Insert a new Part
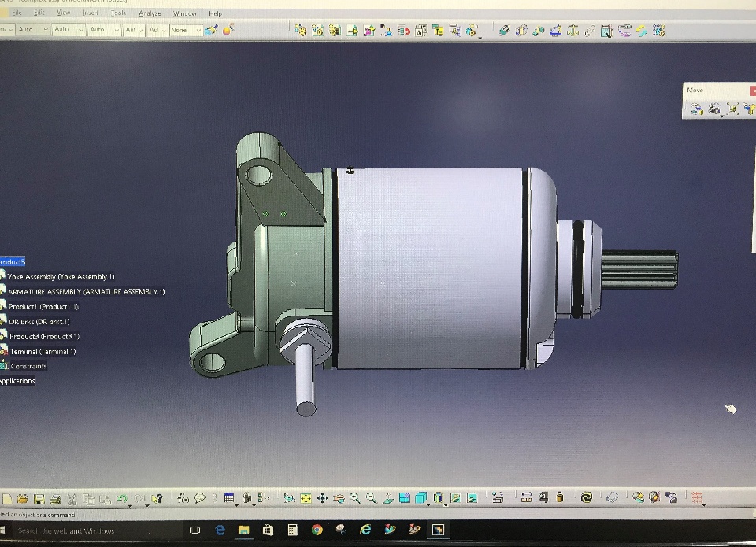This screenshot has width=756, height=547. point(335,31)
